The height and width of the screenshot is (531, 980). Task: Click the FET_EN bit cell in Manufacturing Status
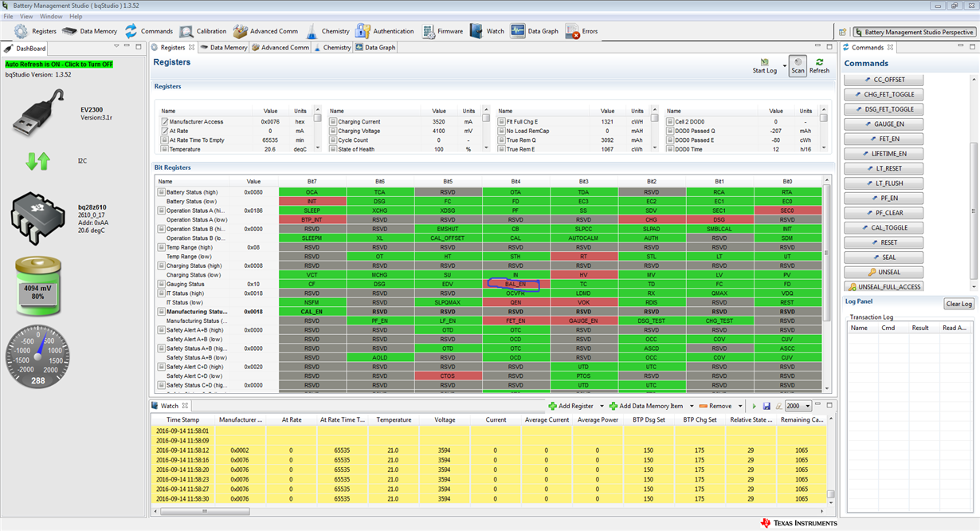[515, 321]
